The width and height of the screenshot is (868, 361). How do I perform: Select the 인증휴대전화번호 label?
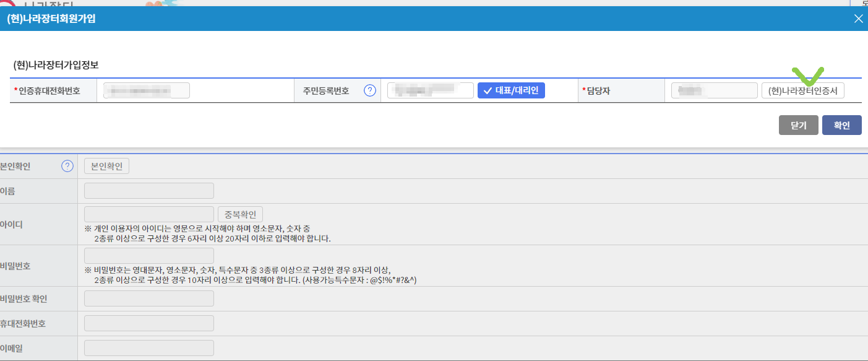(x=49, y=91)
